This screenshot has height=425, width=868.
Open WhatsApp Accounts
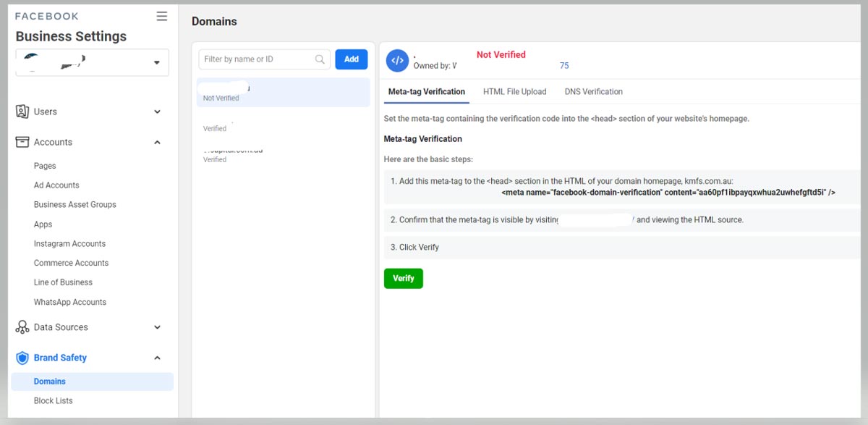click(x=69, y=302)
